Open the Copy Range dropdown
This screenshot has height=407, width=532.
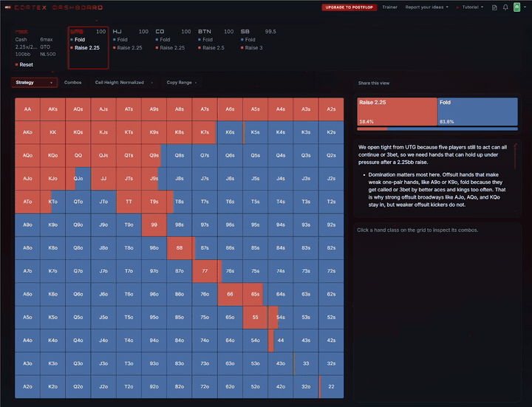182,83
